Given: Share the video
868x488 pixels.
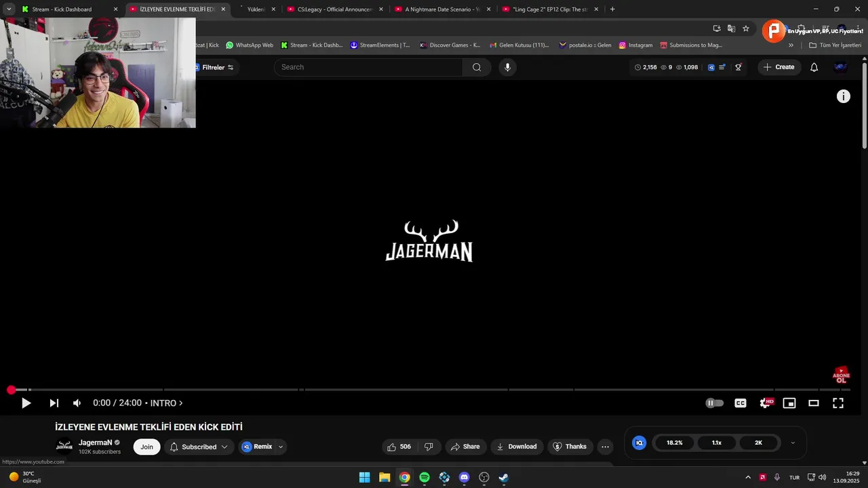Looking at the screenshot, I should (465, 447).
